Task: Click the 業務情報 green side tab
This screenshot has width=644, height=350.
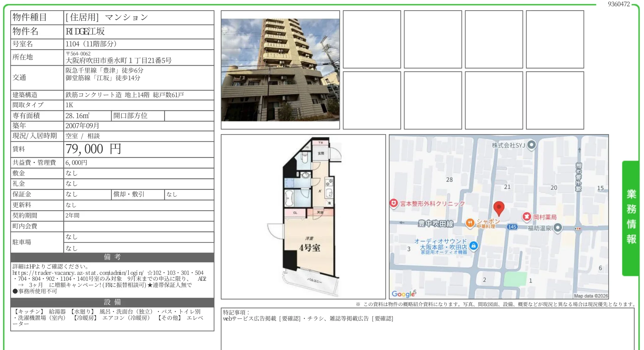Action: (631, 218)
